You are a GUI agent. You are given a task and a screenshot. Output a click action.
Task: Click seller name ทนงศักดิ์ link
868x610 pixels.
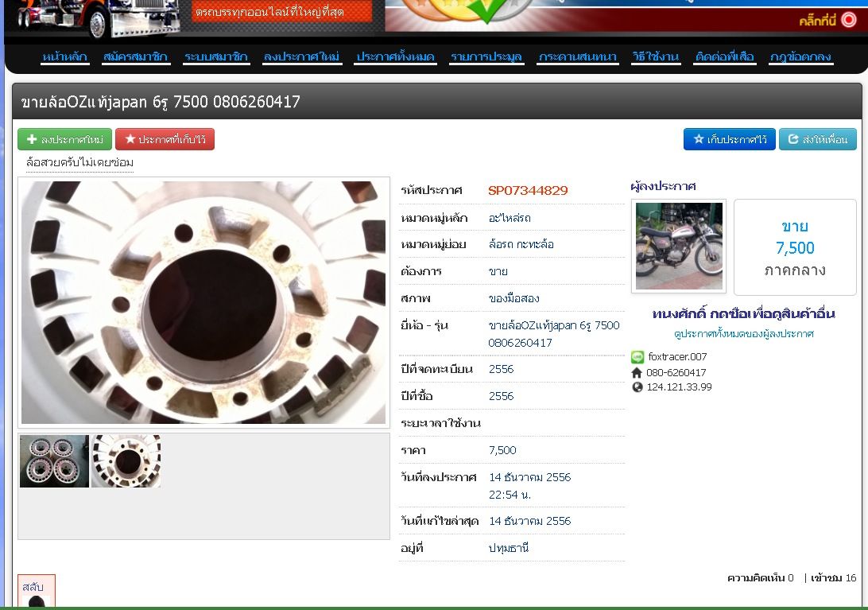pos(743,313)
